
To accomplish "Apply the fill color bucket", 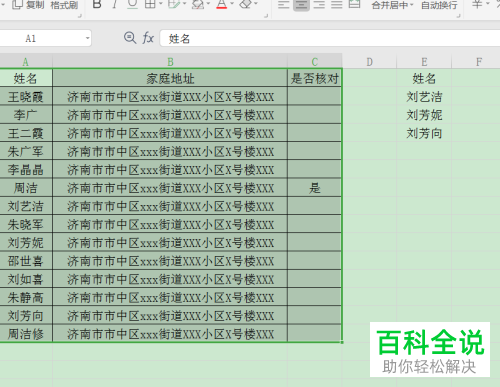I will coord(198,4).
